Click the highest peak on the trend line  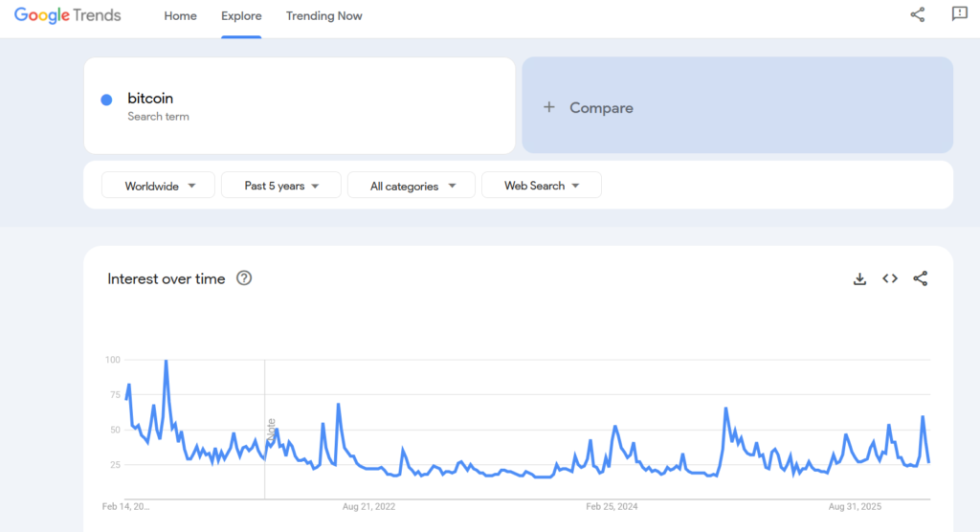point(167,361)
